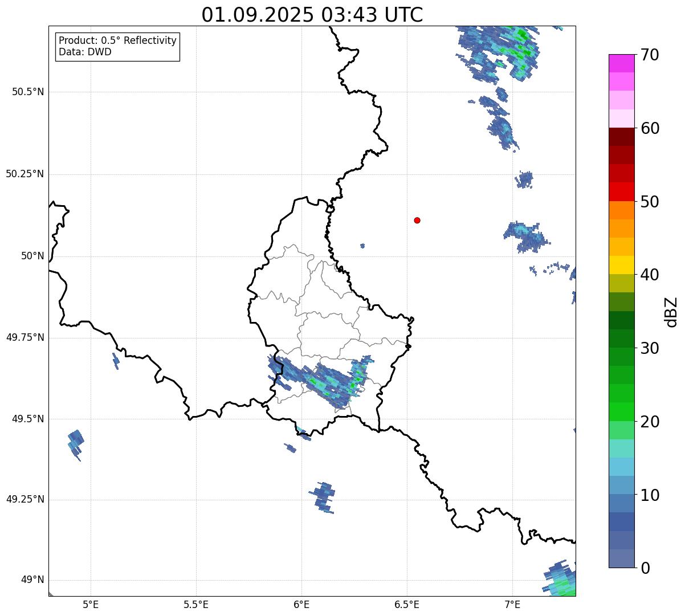The width and height of the screenshot is (685, 616).
Task: Click the 30 value on the colorbar
Action: coord(650,348)
